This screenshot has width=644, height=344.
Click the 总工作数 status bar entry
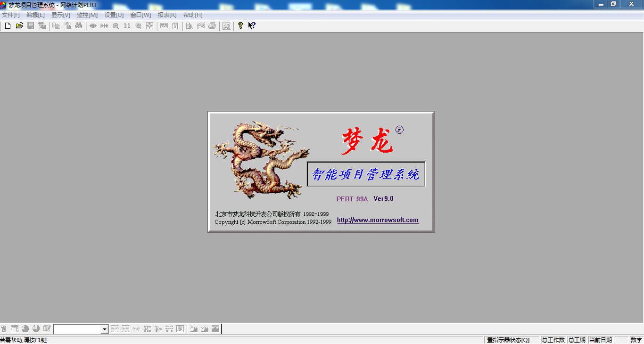pyautogui.click(x=553, y=340)
